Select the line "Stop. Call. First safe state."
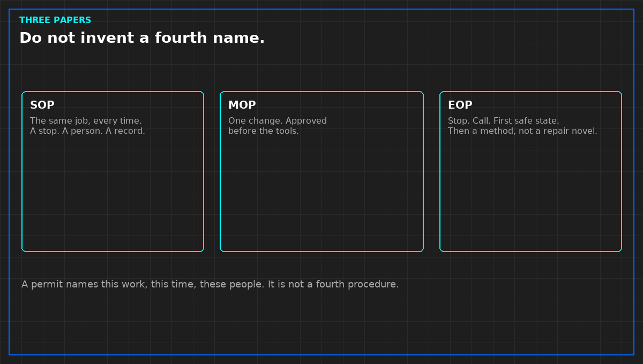643x364 pixels. point(504,121)
